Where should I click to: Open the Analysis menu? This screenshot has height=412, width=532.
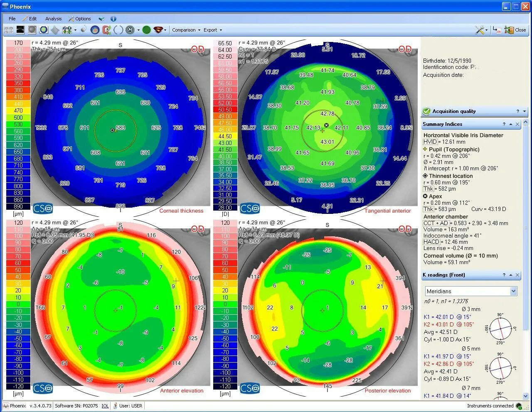(x=53, y=19)
